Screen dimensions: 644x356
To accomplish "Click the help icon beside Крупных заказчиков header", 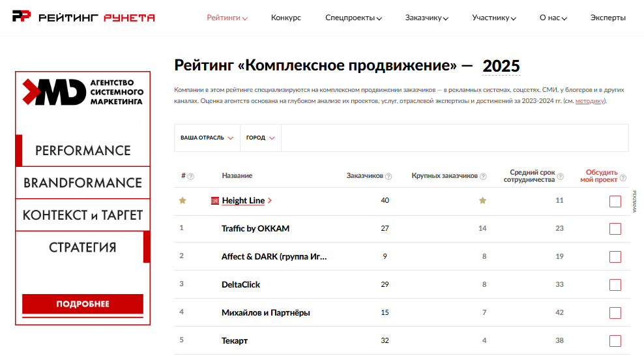I will [x=483, y=177].
